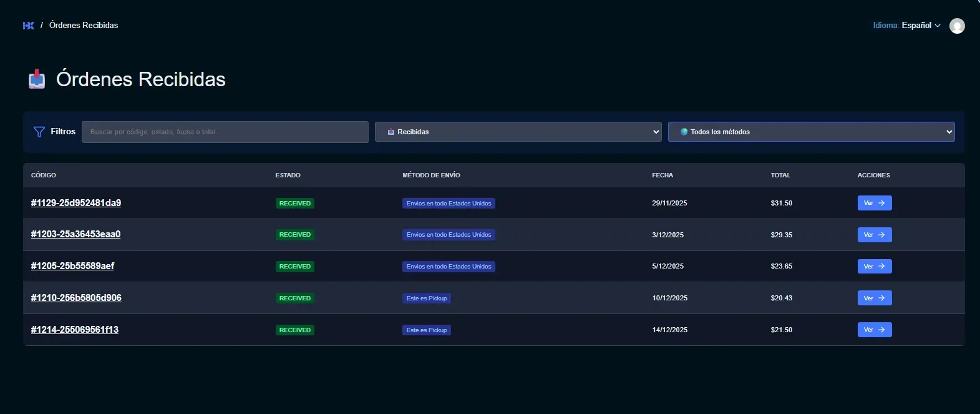Open order #1203-25a36453eaa0 link
The image size is (980, 414).
(75, 234)
